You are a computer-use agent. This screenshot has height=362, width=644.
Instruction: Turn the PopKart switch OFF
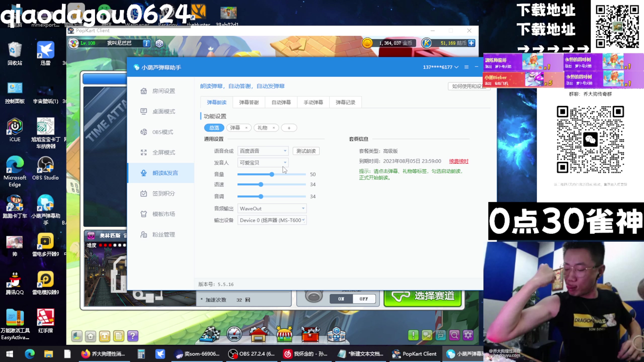(364, 299)
